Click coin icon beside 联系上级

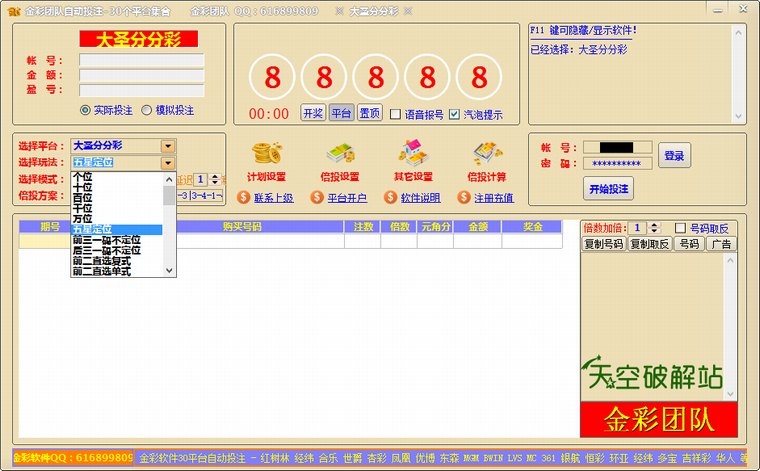tap(243, 198)
